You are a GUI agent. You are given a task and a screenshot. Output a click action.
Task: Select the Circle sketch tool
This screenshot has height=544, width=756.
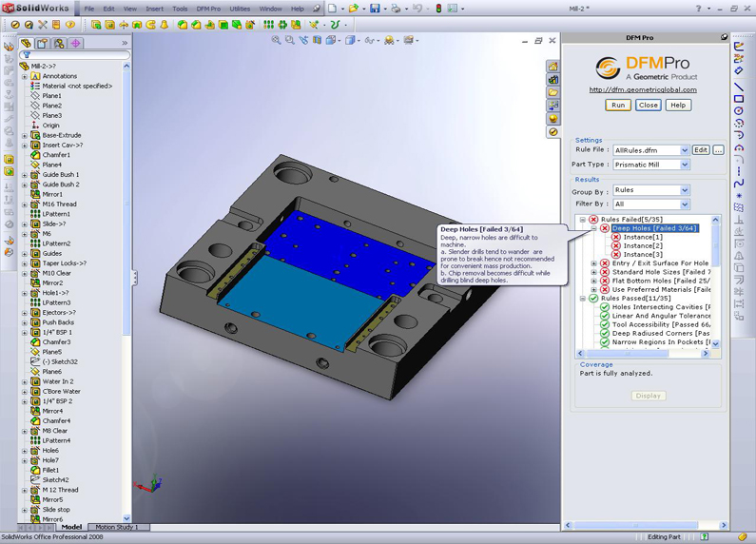[739, 111]
